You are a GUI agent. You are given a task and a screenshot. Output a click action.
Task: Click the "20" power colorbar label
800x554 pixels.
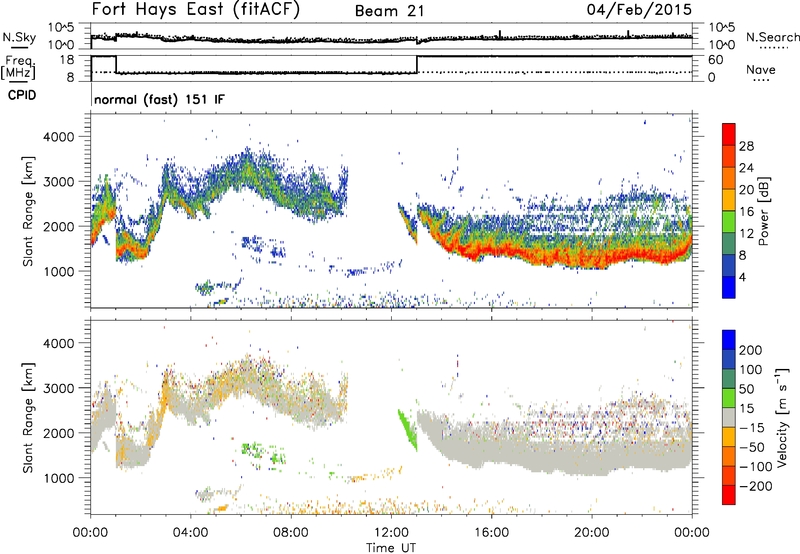coord(746,190)
